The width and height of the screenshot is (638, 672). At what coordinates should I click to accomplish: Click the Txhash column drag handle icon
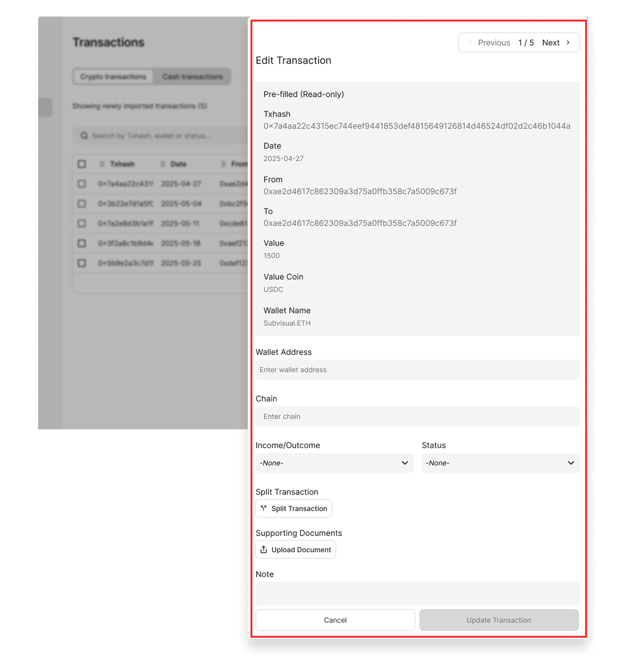click(x=102, y=164)
